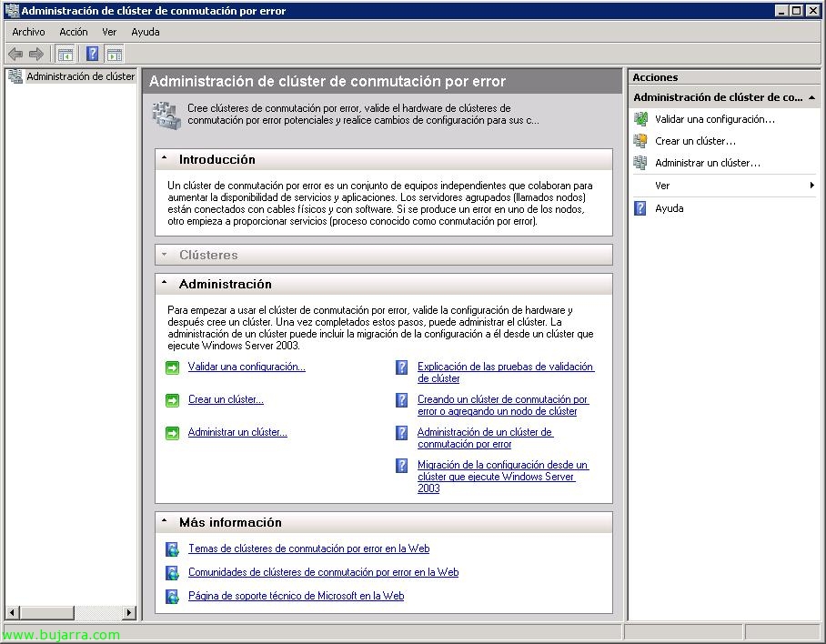Viewport: 826px width, 644px height.
Task: Collapse the Más información section
Action: pyautogui.click(x=165, y=521)
